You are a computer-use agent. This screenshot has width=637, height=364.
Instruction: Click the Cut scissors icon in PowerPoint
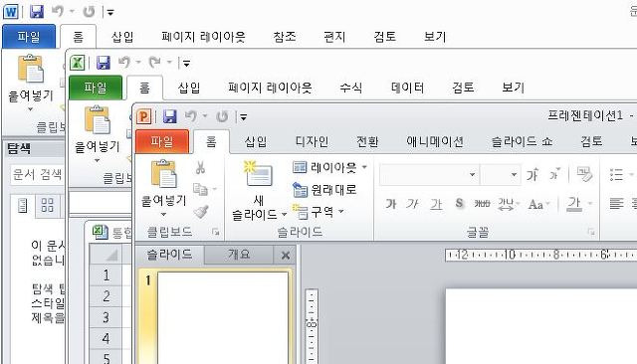click(200, 168)
